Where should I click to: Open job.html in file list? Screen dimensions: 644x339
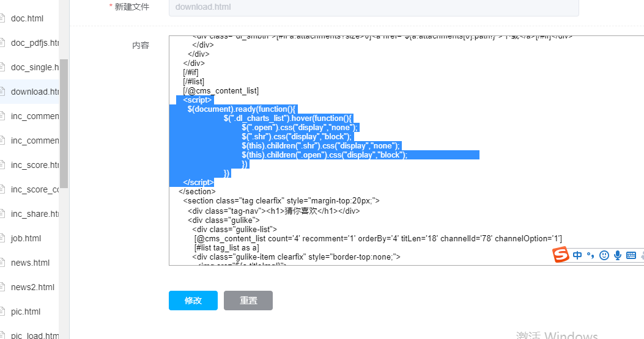tap(26, 238)
